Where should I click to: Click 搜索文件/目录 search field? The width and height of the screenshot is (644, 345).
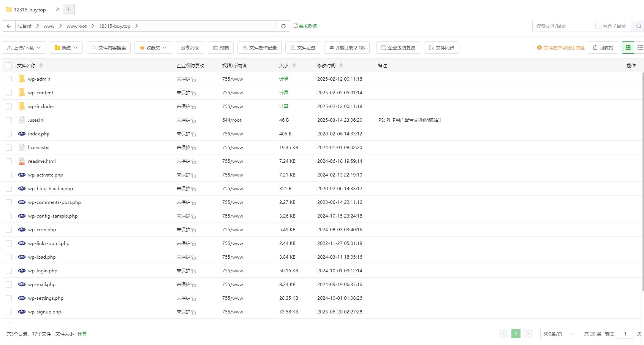coord(562,26)
